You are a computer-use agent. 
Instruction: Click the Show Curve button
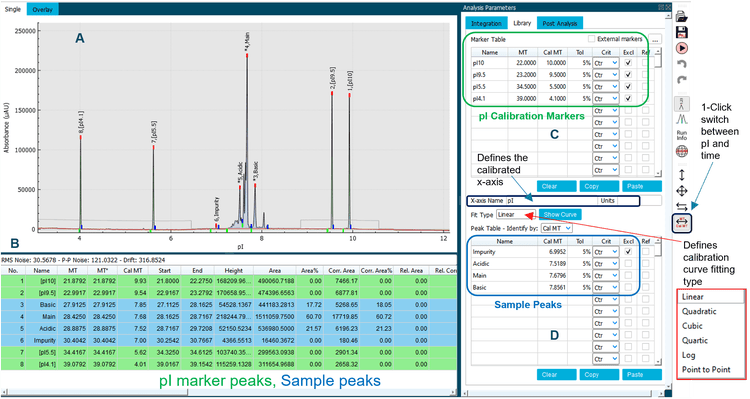coord(560,214)
